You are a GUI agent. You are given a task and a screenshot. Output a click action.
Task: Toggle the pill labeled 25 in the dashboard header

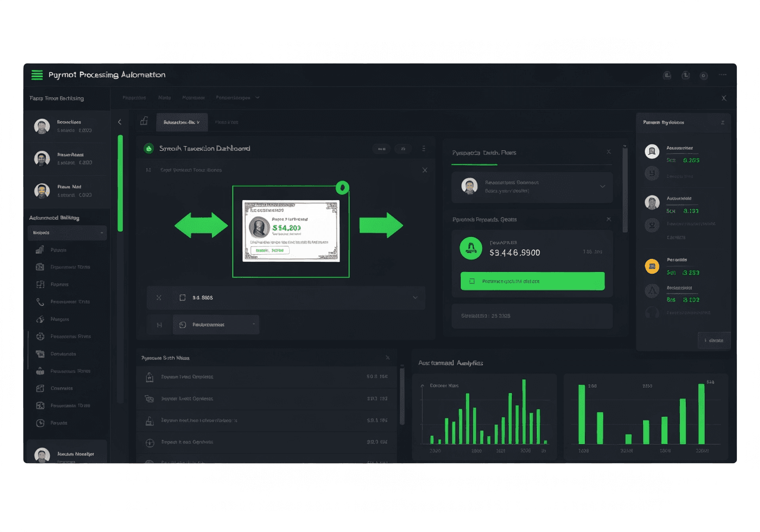point(403,148)
